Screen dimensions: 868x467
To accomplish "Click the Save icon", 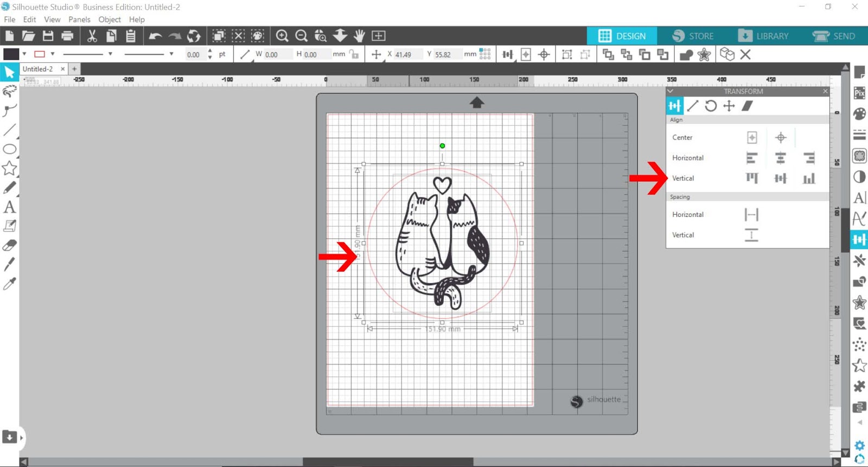I will coord(48,36).
